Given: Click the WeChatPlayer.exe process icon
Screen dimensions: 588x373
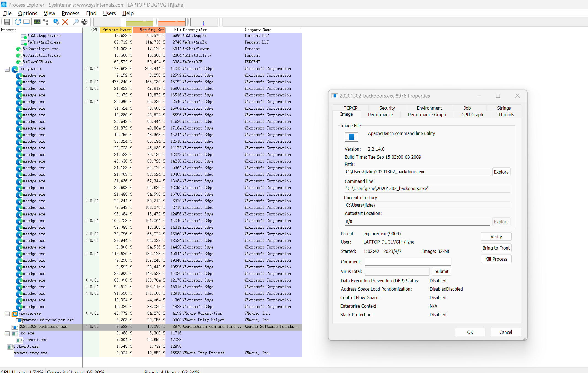Looking at the screenshot, I should pos(19,49).
